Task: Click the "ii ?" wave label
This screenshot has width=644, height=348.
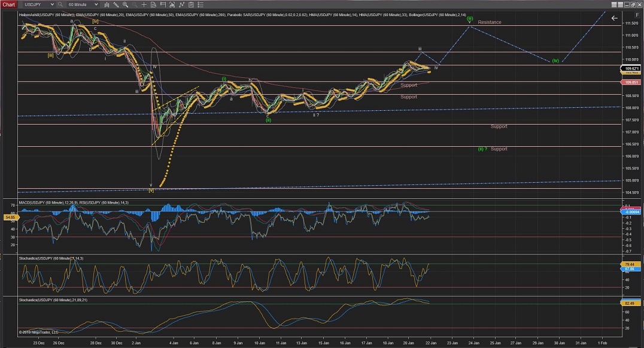Action: click(316, 115)
